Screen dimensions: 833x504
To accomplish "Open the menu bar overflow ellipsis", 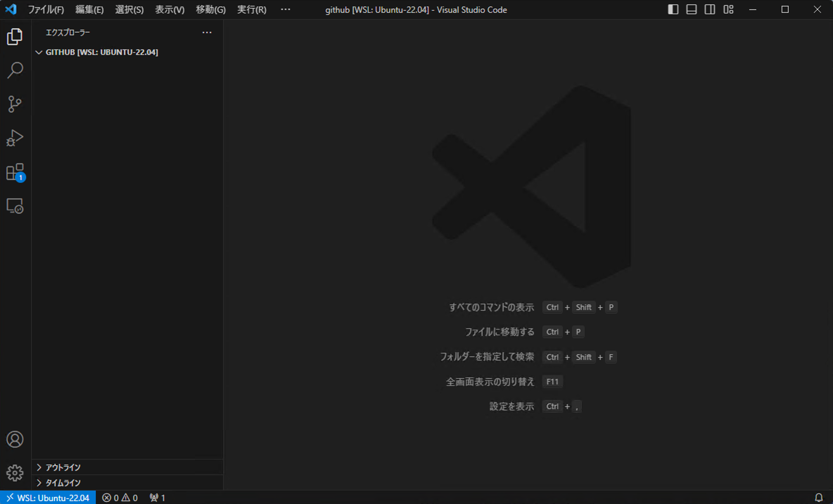I will coord(285,9).
